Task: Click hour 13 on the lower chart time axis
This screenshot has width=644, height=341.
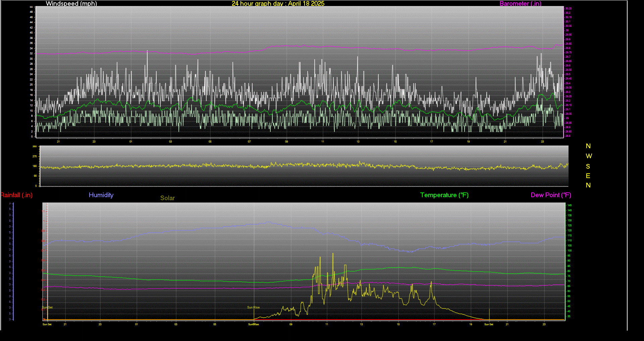Action: pyautogui.click(x=361, y=324)
